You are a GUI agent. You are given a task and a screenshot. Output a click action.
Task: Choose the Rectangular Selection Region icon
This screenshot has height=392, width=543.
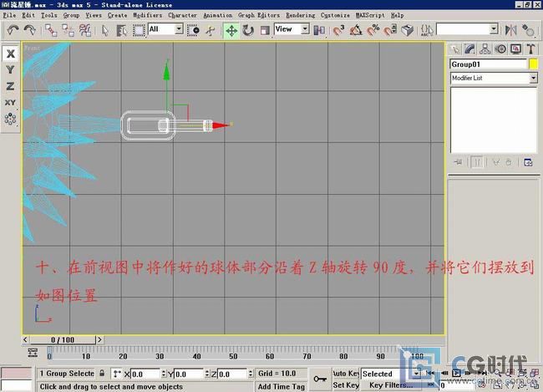pos(139,30)
